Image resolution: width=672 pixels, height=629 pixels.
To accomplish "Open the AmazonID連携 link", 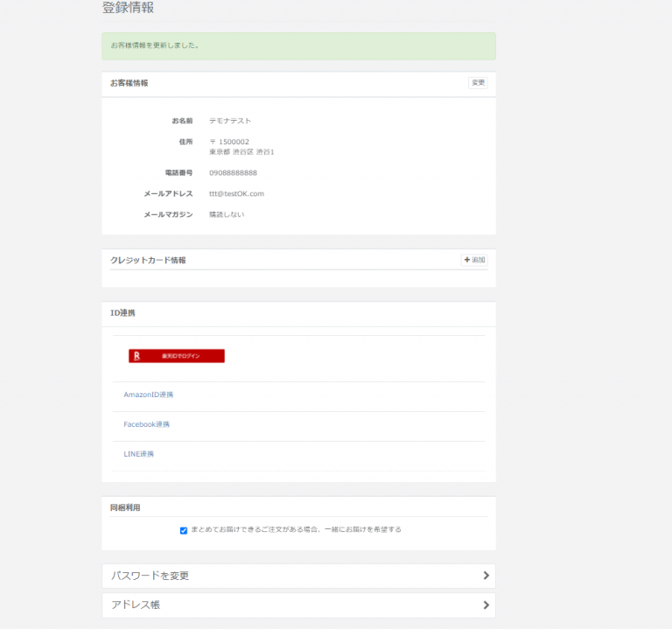I will [148, 395].
